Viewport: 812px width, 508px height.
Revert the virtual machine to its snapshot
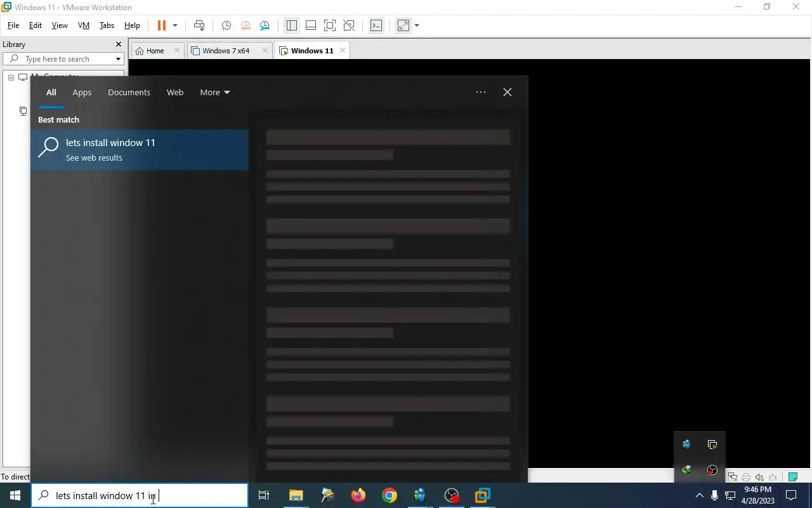tap(246, 25)
